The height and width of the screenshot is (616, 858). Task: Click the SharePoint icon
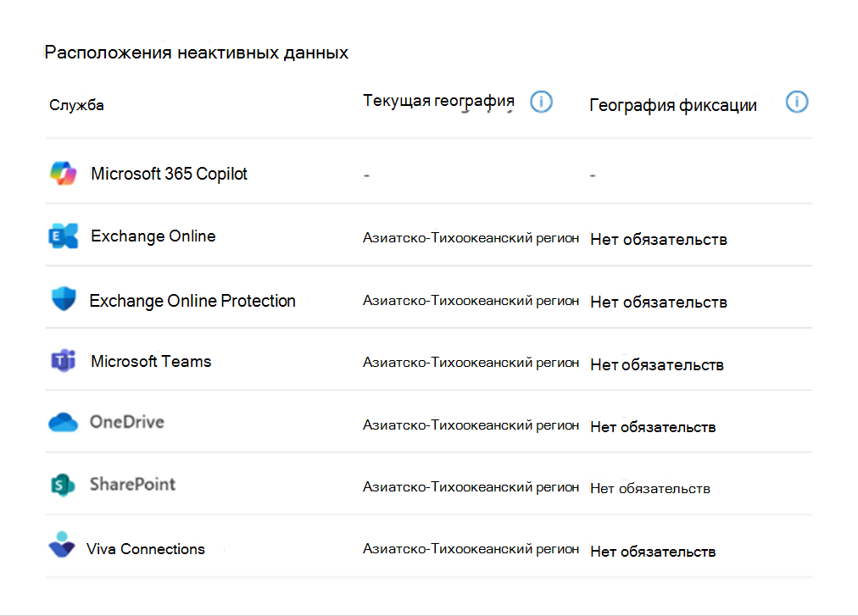coord(63,485)
